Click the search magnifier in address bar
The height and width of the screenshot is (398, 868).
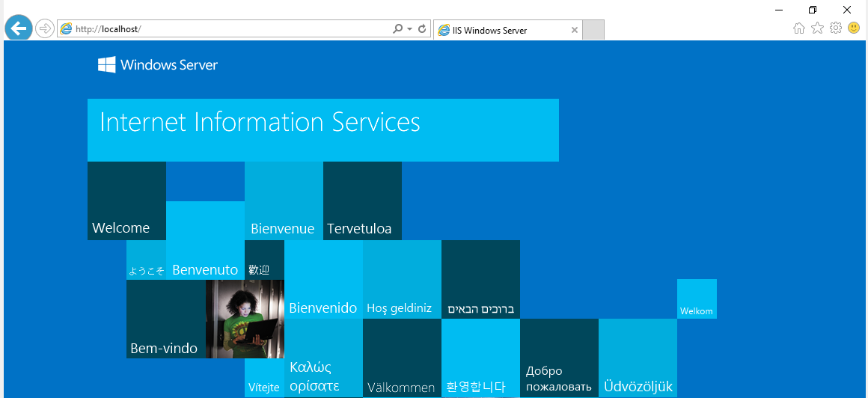[x=398, y=29]
